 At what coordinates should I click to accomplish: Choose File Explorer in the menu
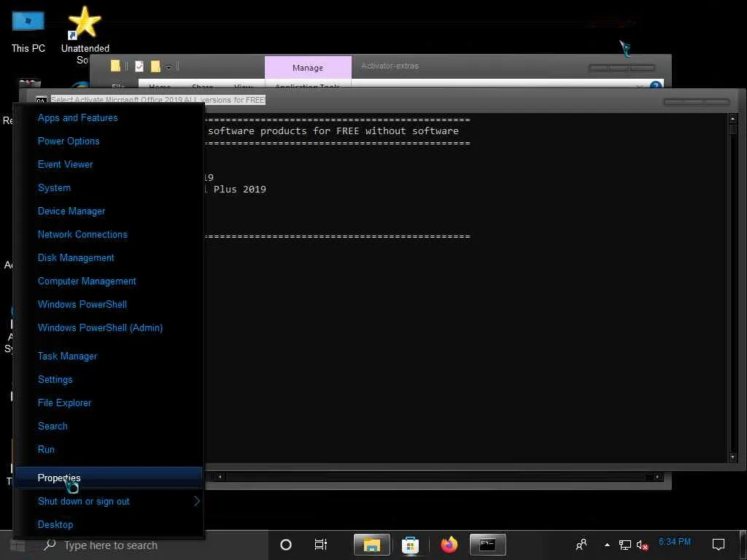click(64, 402)
